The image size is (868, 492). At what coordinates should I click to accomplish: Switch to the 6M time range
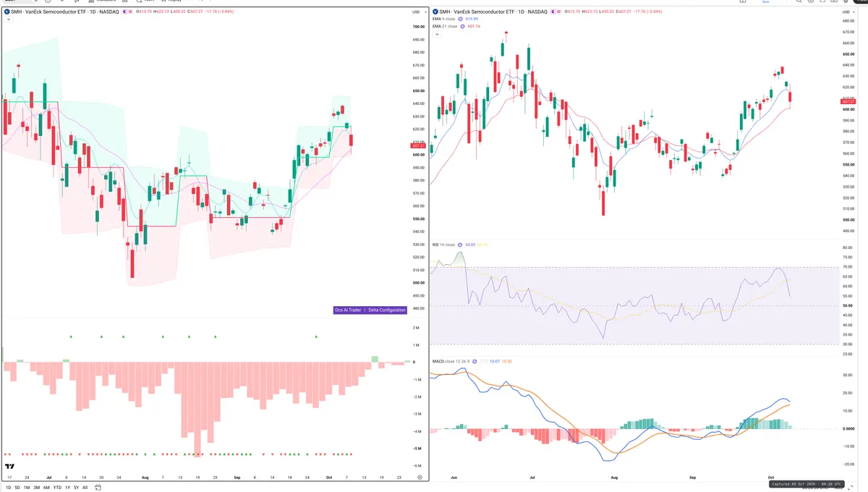tap(46, 488)
